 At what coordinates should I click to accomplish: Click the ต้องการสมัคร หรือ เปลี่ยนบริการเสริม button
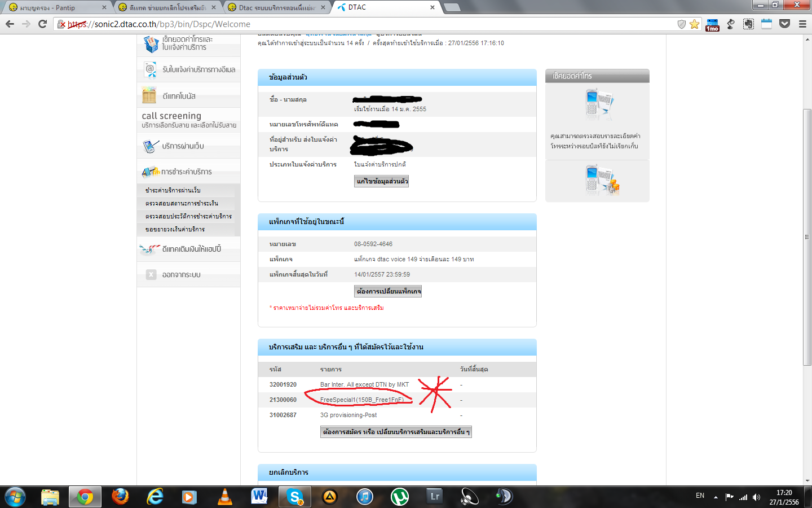click(396, 432)
